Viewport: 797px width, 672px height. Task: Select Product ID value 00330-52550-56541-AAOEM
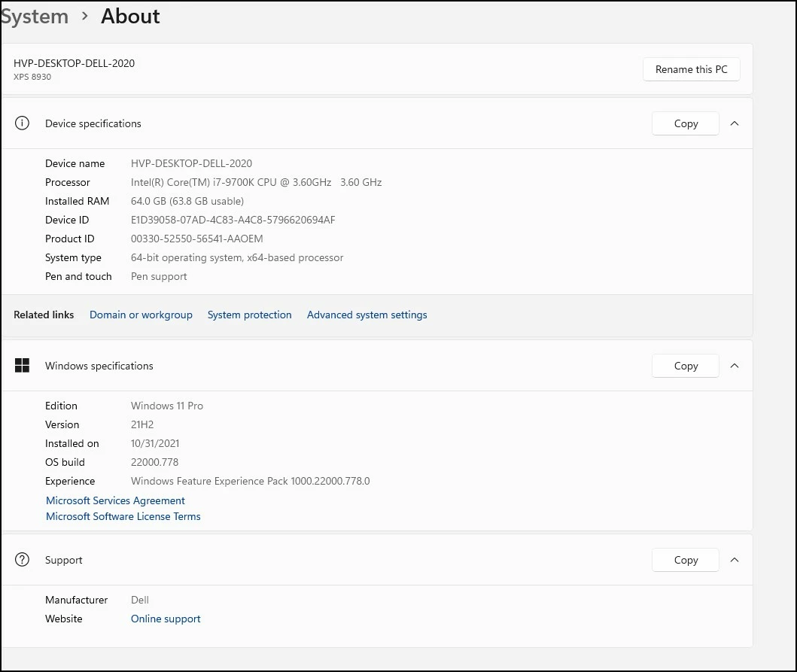196,239
